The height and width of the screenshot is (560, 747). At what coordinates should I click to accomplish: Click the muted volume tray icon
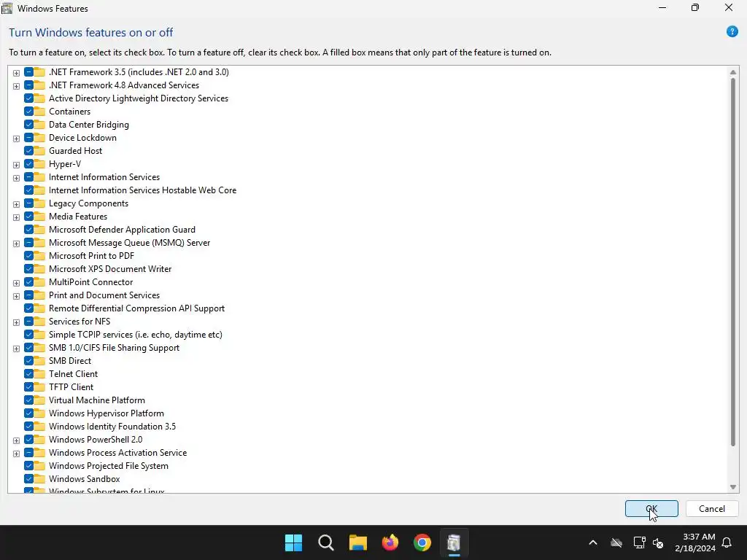[x=658, y=542]
